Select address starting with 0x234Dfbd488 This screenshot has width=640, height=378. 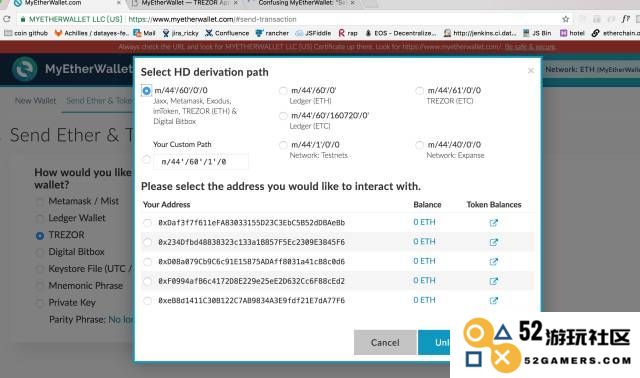tap(147, 242)
